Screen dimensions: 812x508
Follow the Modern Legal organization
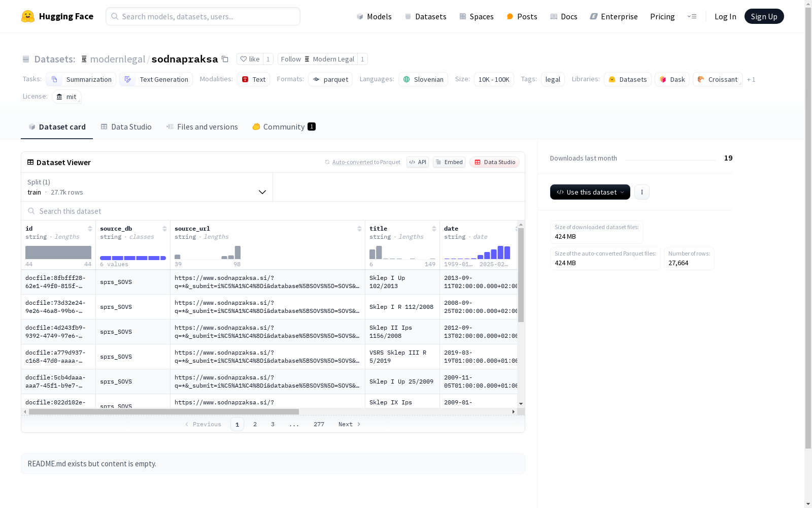click(318, 59)
